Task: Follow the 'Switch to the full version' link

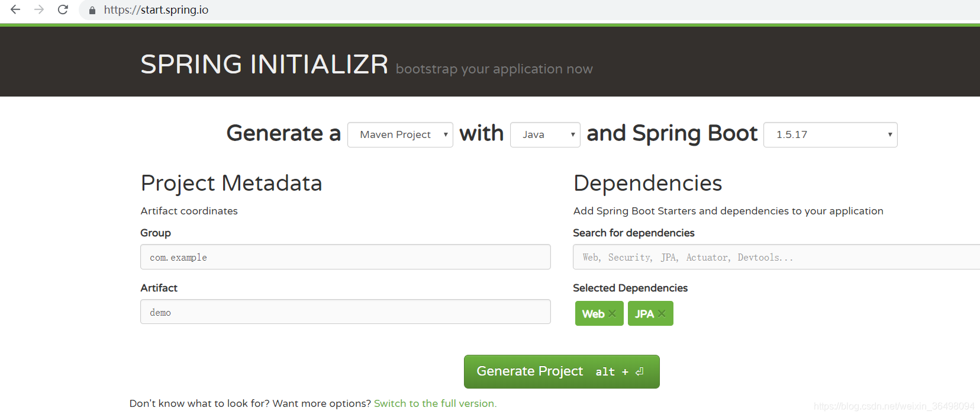Action: coord(435,403)
